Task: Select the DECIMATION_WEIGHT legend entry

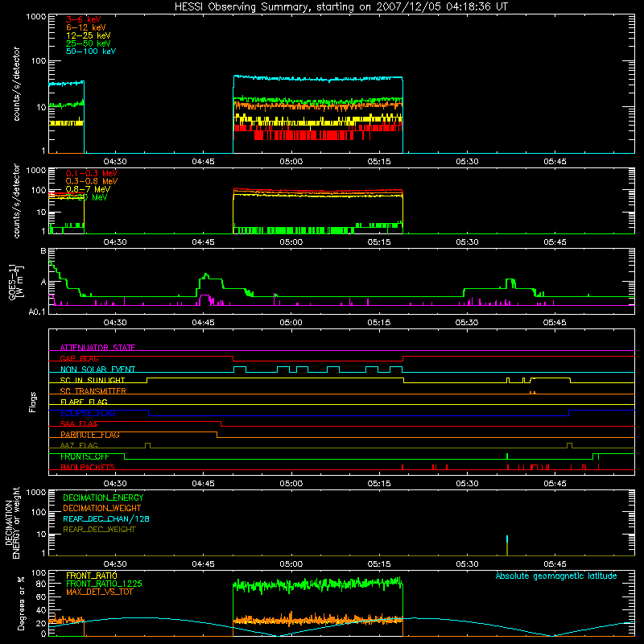Action: [x=102, y=508]
